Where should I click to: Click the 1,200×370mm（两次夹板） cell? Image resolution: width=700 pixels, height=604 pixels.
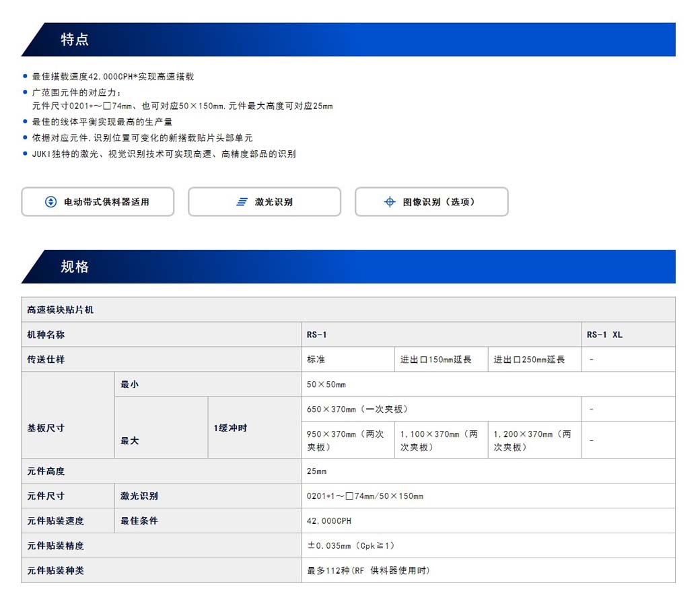coord(534,440)
